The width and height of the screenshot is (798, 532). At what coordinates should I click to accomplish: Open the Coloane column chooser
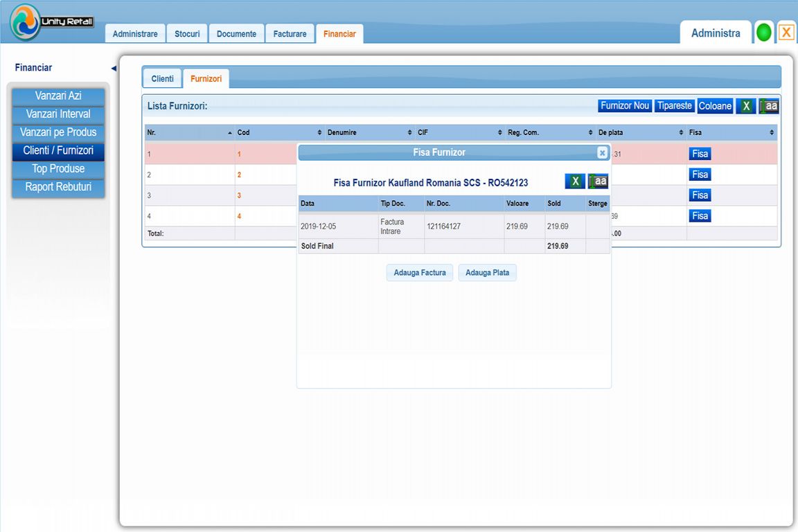(x=715, y=106)
